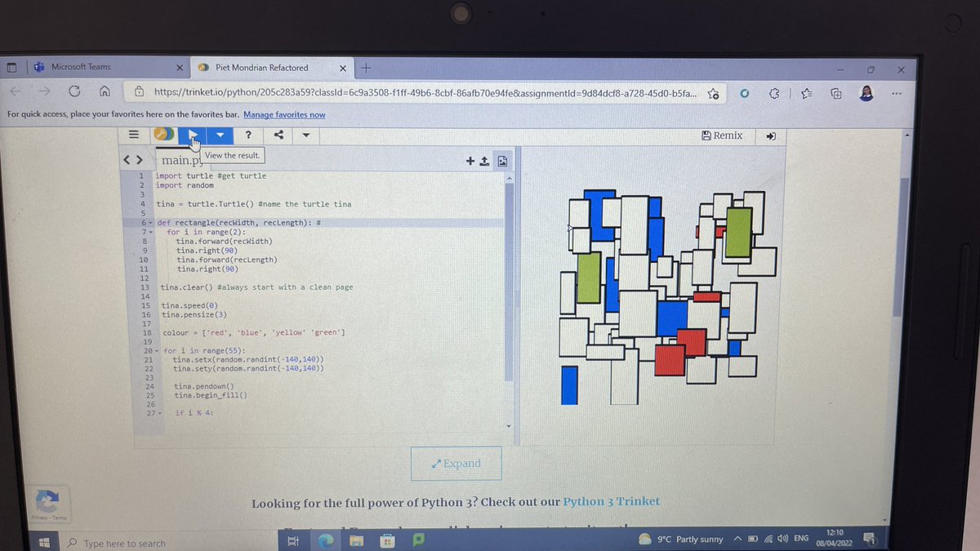This screenshot has height=551, width=980.
Task: Click the share icon in Trinket toolbar
Action: [x=278, y=136]
